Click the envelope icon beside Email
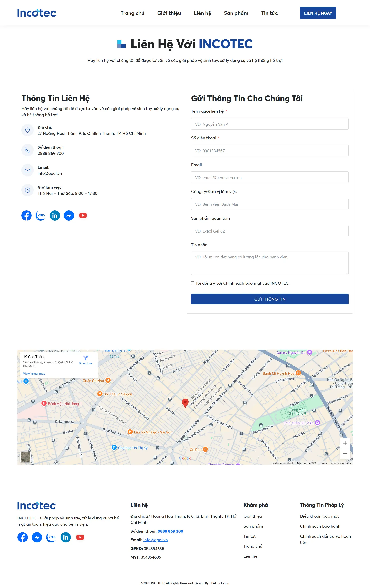The width and height of the screenshot is (370, 588). coord(28,170)
